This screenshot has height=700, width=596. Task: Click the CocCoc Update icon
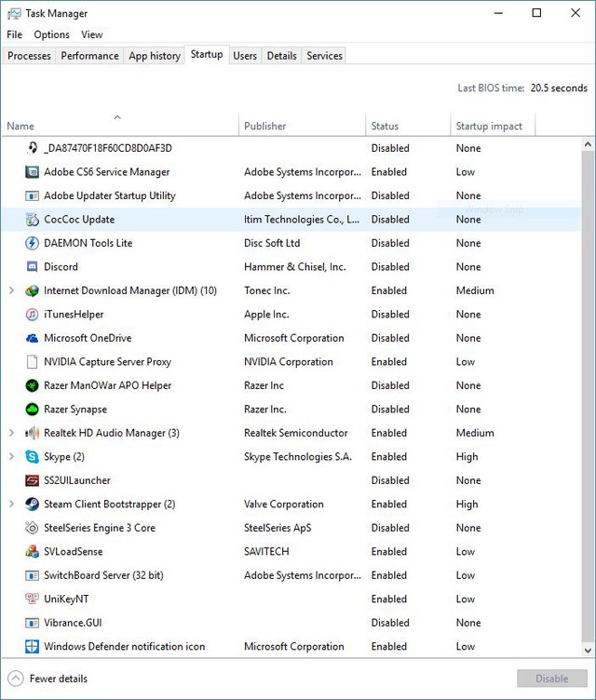tap(32, 219)
